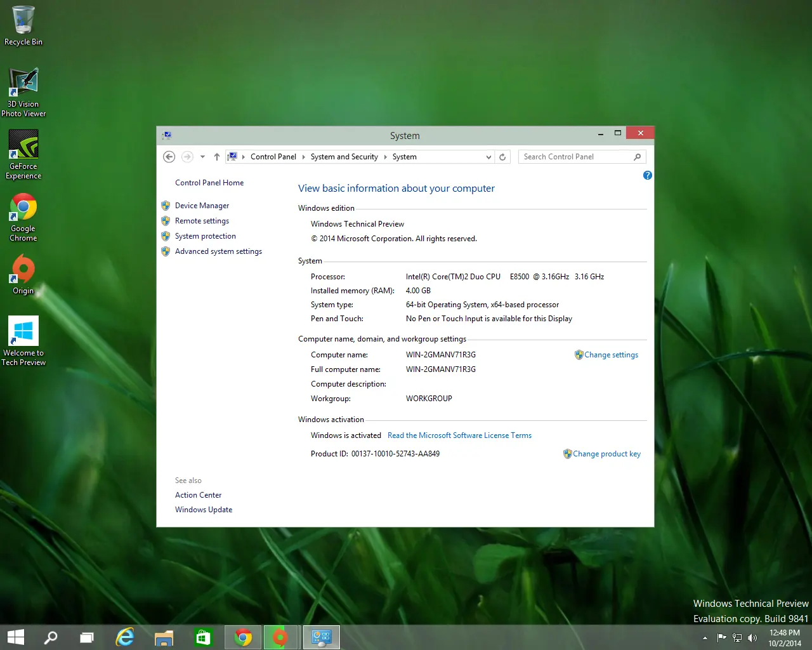Select the Control Panel breadcrumb

click(273, 157)
